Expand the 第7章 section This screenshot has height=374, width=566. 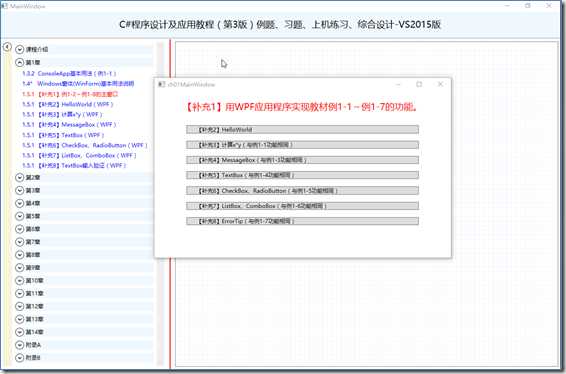click(x=19, y=242)
